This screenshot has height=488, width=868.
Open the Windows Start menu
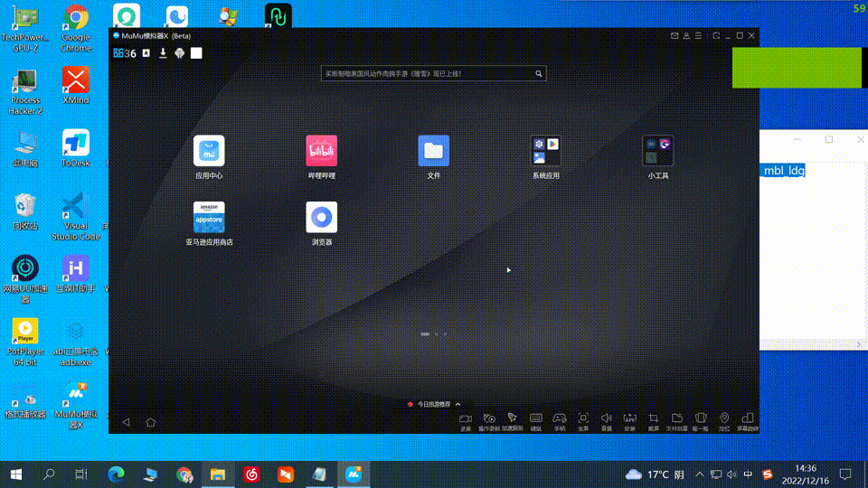(16, 474)
